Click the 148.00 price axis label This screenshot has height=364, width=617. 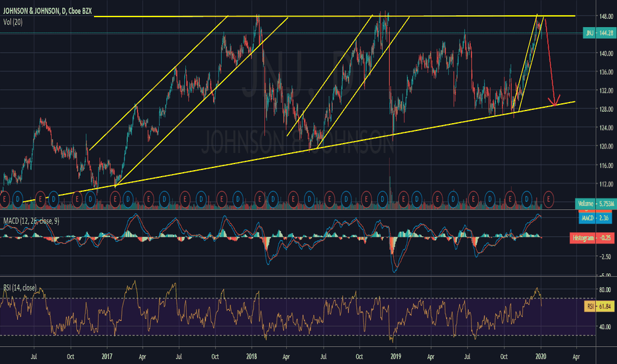(x=605, y=16)
